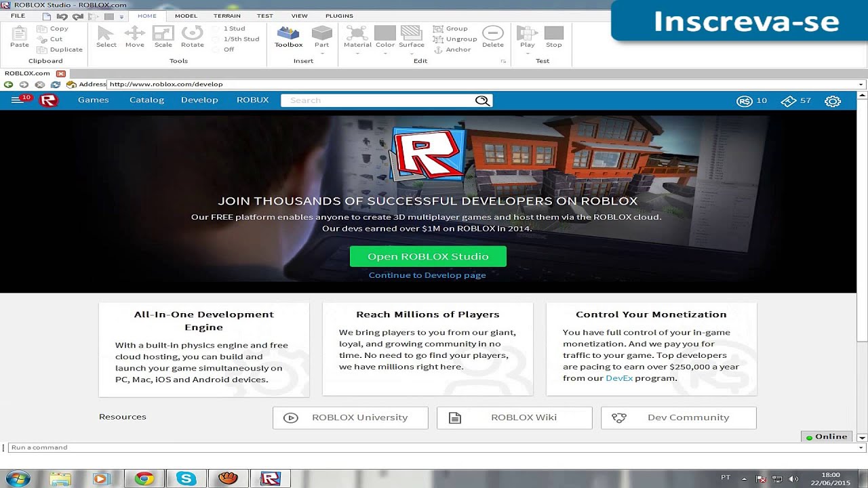Open the ROBLOX Wiki resource
The height and width of the screenshot is (488, 868).
pyautogui.click(x=515, y=418)
